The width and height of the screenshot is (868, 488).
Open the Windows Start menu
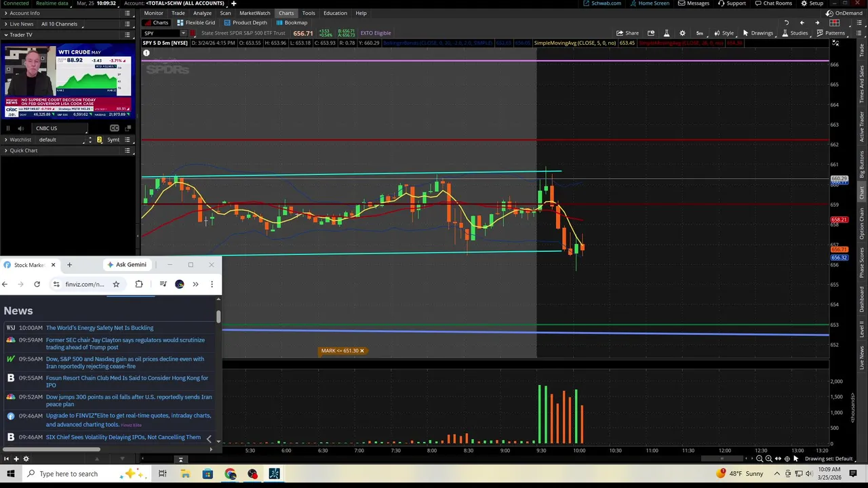click(10, 474)
